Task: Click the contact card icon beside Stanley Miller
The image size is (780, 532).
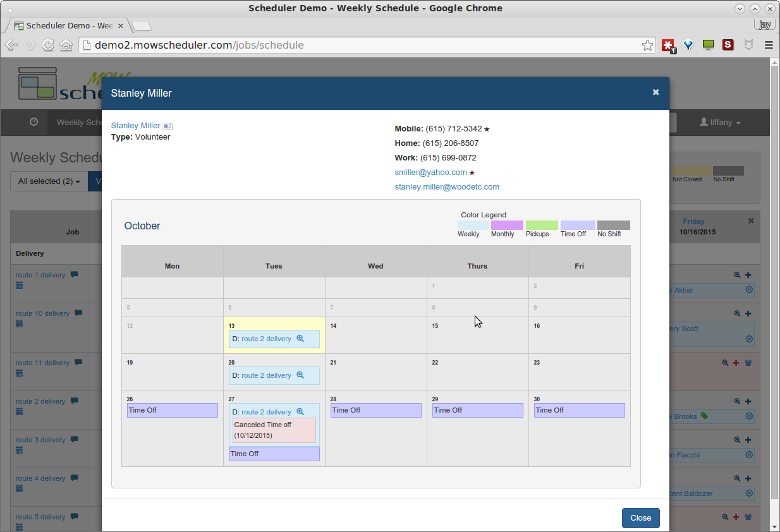Action: point(168,126)
